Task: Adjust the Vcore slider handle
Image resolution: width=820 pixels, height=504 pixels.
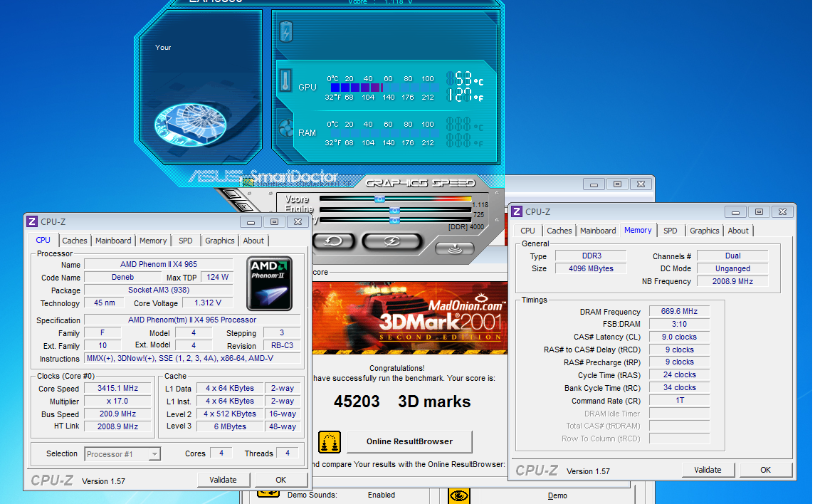Action: (x=379, y=199)
